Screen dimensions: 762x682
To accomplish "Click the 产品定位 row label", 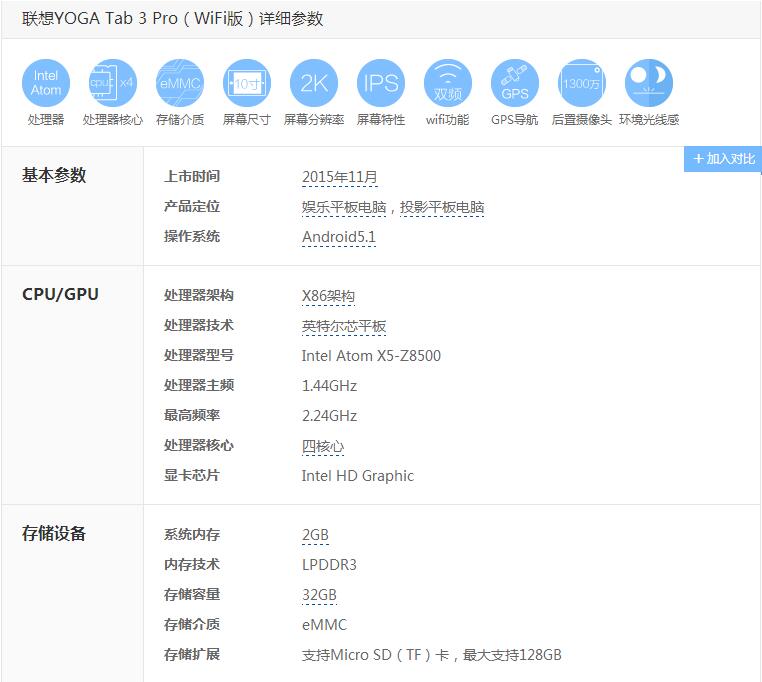I will point(192,207).
